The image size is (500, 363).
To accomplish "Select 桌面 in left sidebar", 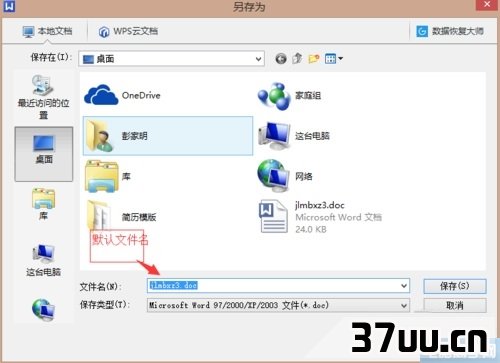I will (x=44, y=154).
